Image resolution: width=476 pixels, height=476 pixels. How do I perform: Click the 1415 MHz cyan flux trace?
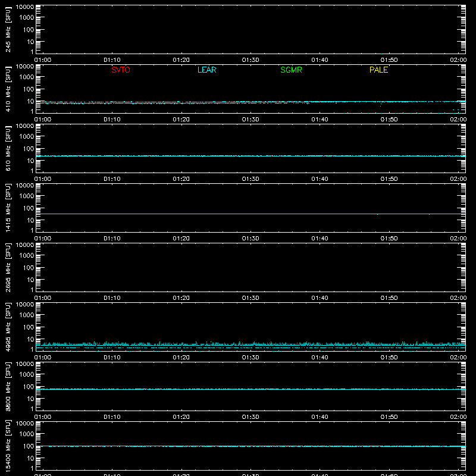250,214
